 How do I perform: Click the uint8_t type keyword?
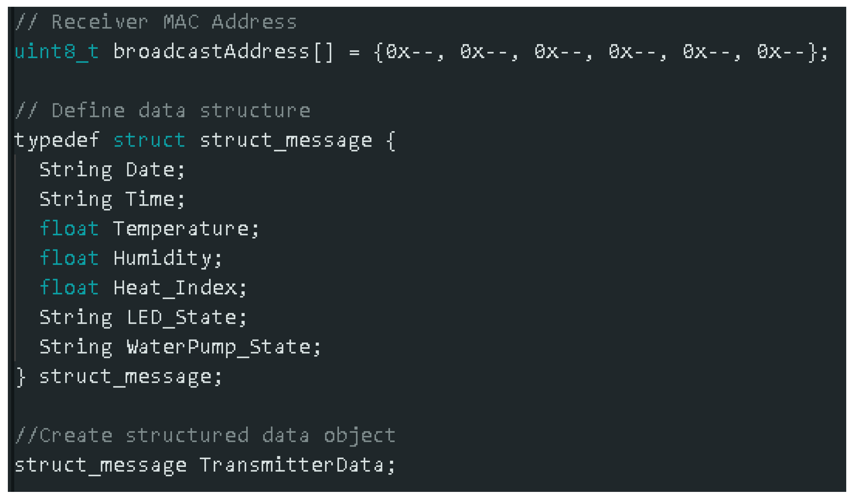point(56,52)
